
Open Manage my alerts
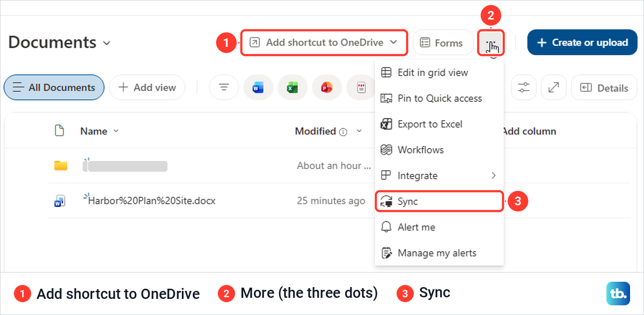tap(439, 253)
